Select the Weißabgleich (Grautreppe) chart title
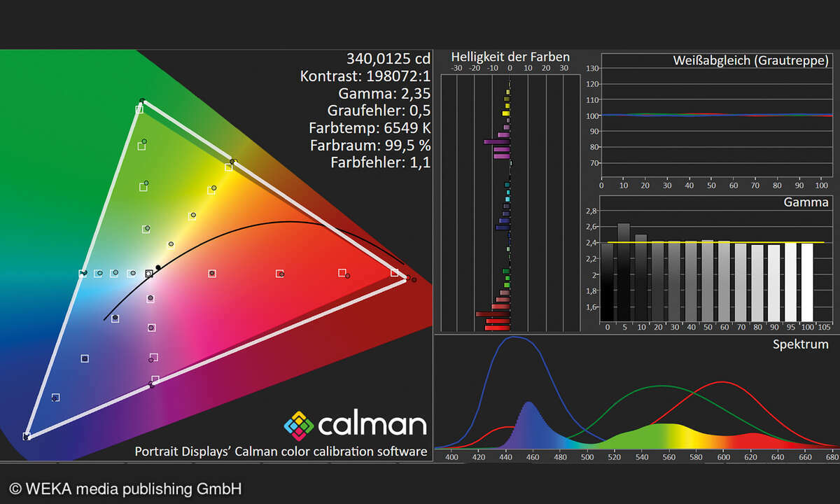Image resolution: width=840 pixels, height=504 pixels. point(750,61)
